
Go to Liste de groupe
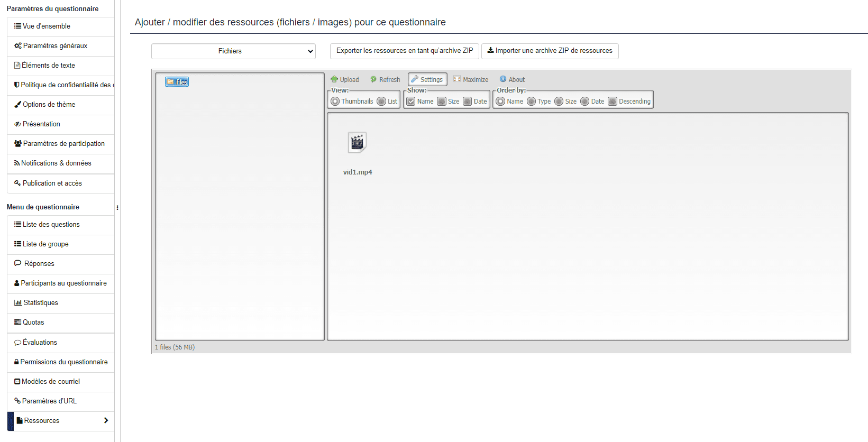coord(61,244)
